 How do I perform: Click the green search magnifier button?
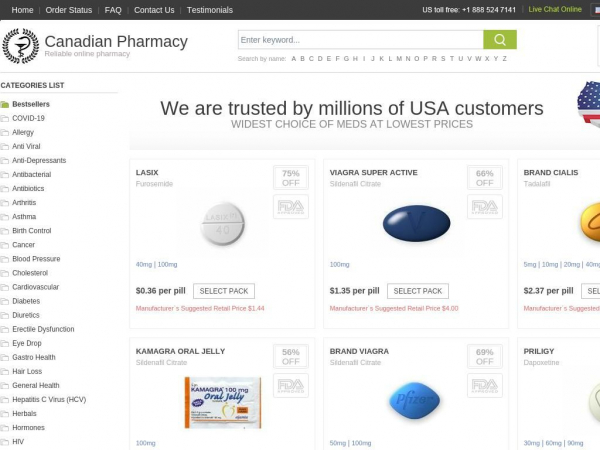500,40
